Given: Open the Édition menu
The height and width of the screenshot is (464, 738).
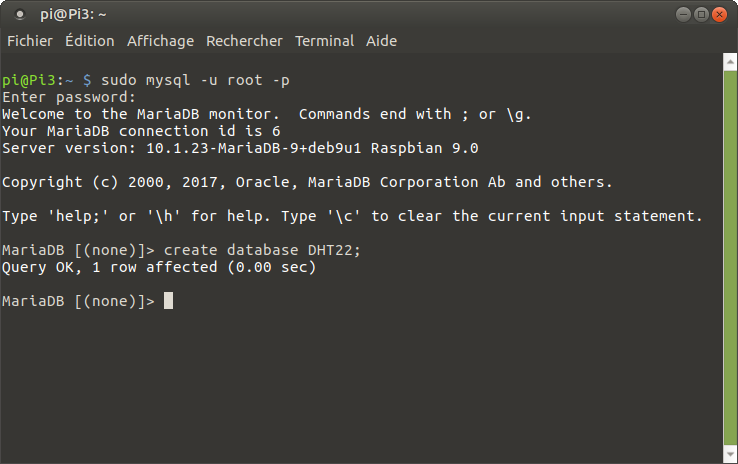Looking at the screenshot, I should click(x=89, y=41).
